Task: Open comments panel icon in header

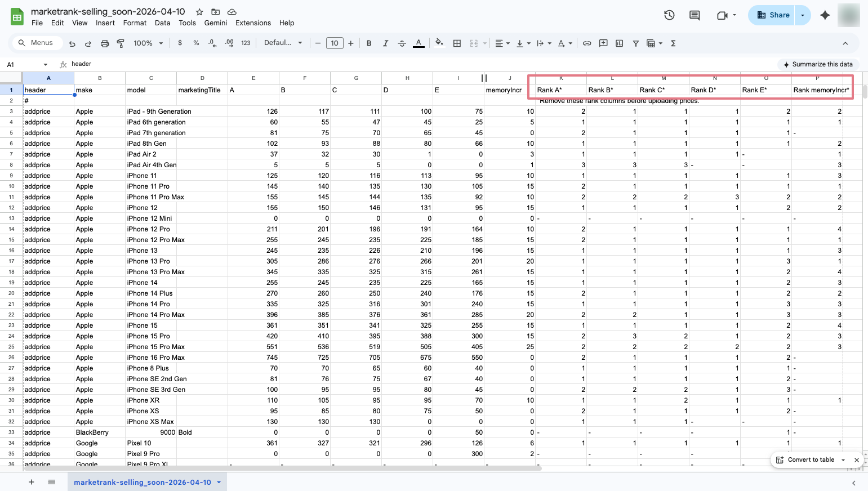Action: 695,15
